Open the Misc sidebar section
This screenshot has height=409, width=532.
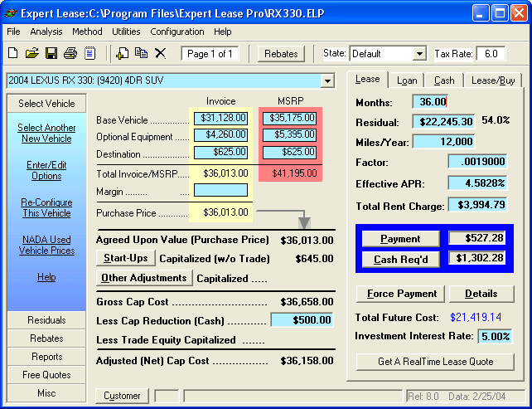click(x=46, y=393)
